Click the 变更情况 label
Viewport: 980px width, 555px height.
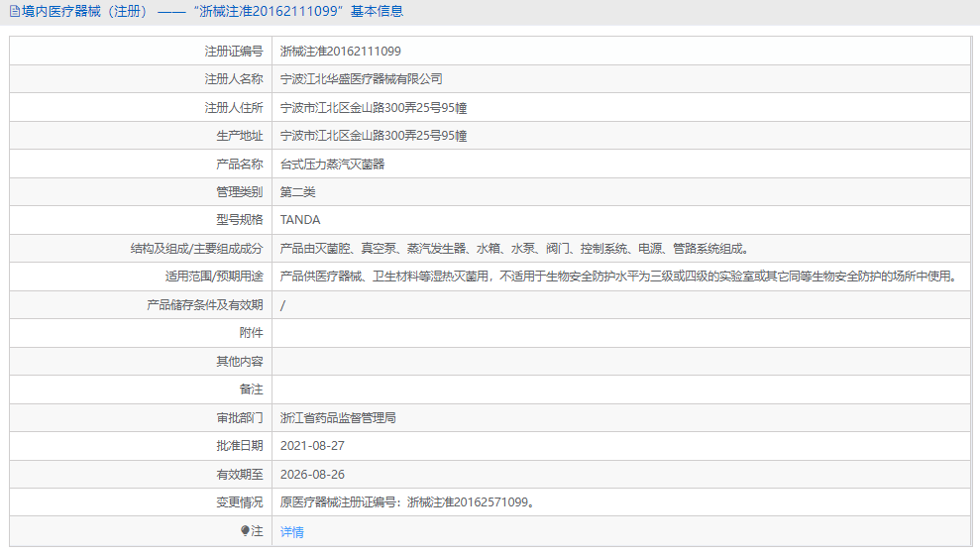[x=240, y=502]
